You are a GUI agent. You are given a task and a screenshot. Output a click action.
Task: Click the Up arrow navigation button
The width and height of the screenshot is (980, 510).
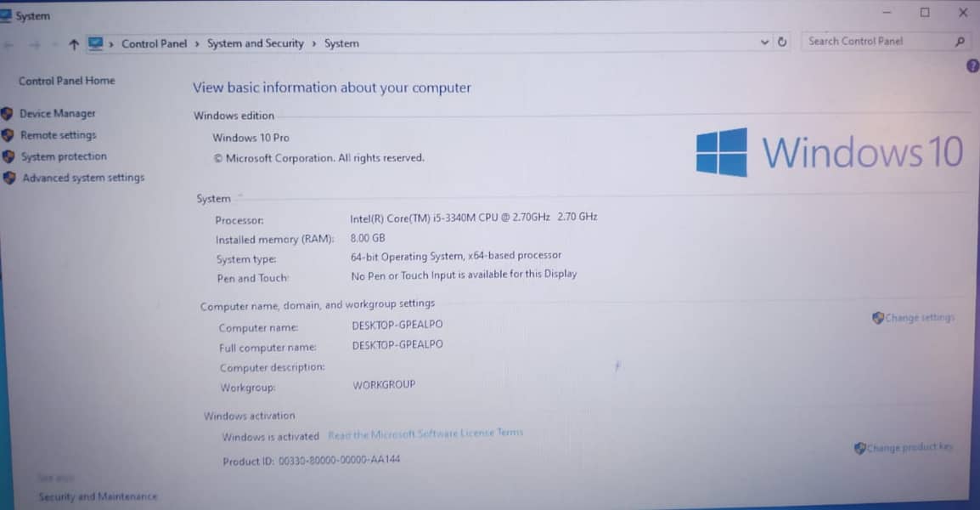(74, 44)
